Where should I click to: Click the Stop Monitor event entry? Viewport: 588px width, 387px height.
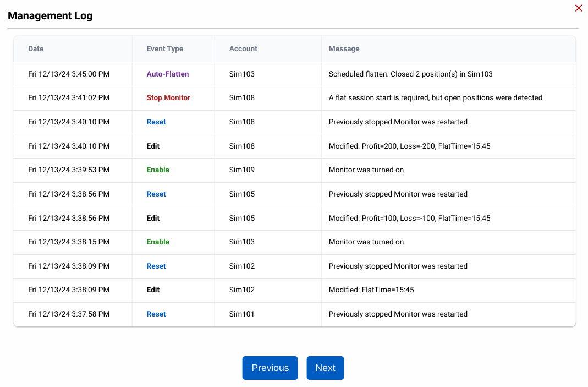point(168,97)
